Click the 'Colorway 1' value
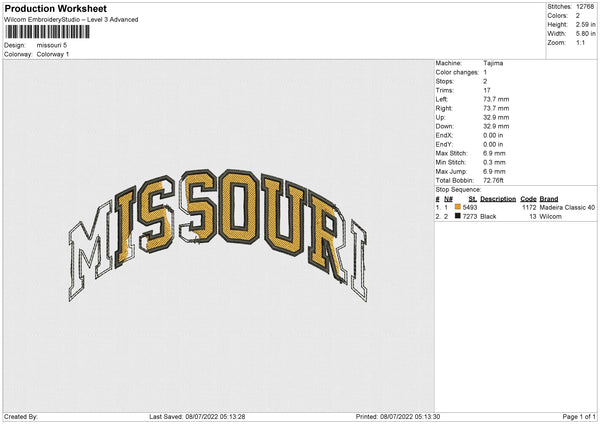This screenshot has width=600, height=424. coord(53,54)
